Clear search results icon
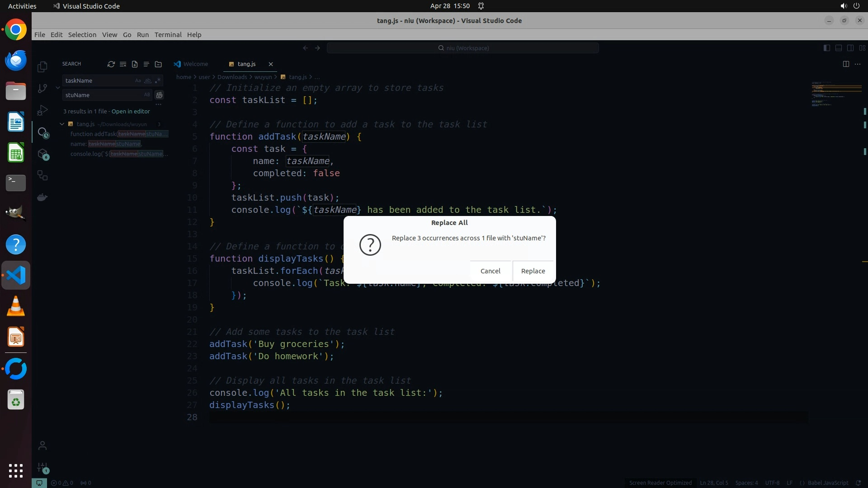Screen dimensions: 868x488 [123, 64]
